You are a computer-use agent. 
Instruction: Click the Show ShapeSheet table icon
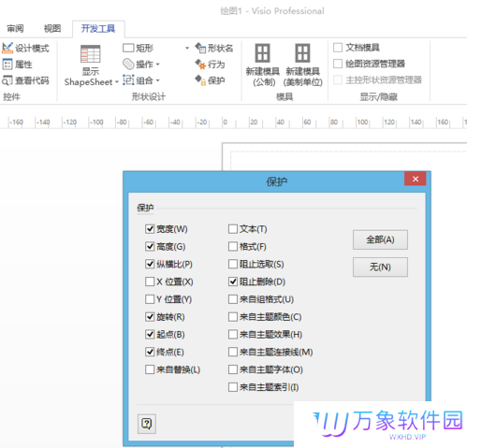[x=90, y=54]
